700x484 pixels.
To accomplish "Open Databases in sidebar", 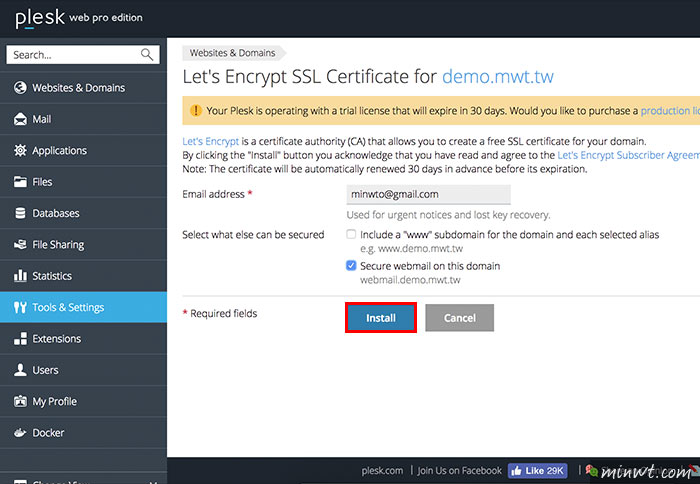I will 83,213.
